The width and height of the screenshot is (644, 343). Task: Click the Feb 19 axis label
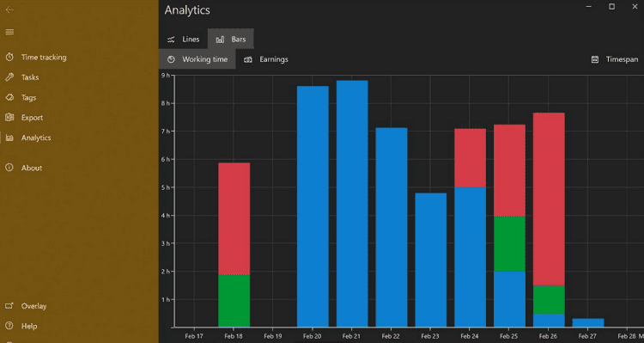[x=273, y=336]
